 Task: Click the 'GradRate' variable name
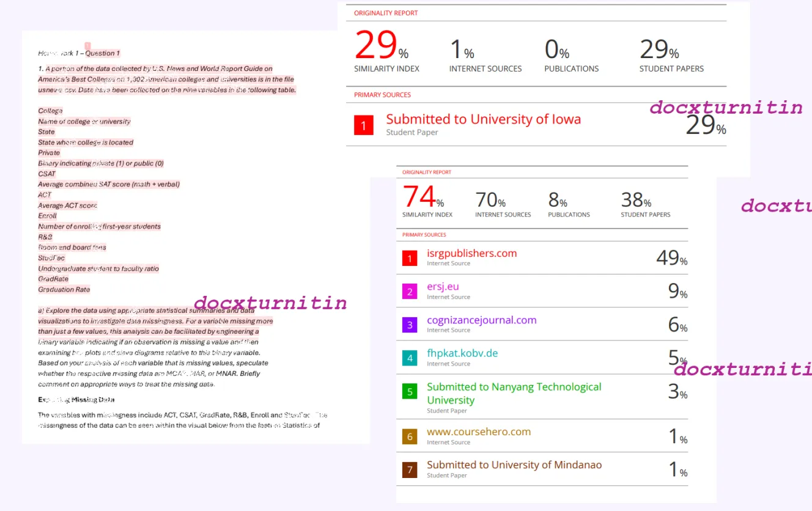[x=53, y=279]
